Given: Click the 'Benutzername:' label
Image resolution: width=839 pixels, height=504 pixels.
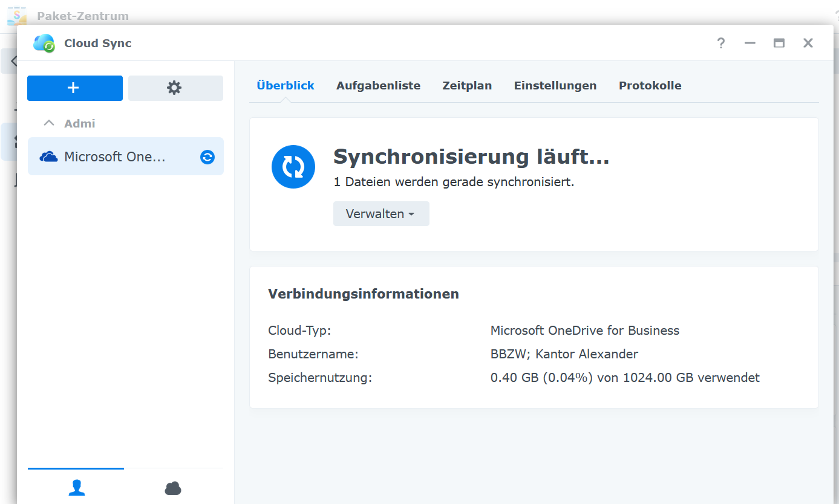Looking at the screenshot, I should click(313, 354).
